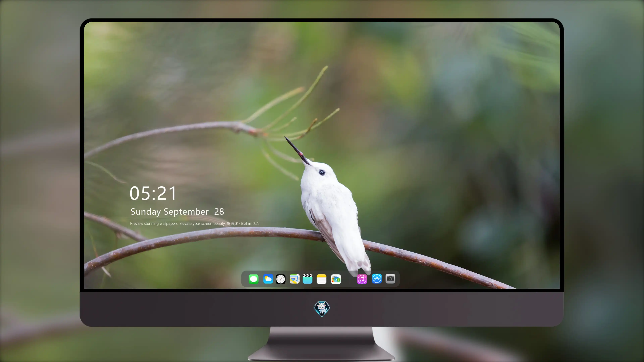Open the photo collage app icon
The height and width of the screenshot is (362, 644).
click(336, 279)
